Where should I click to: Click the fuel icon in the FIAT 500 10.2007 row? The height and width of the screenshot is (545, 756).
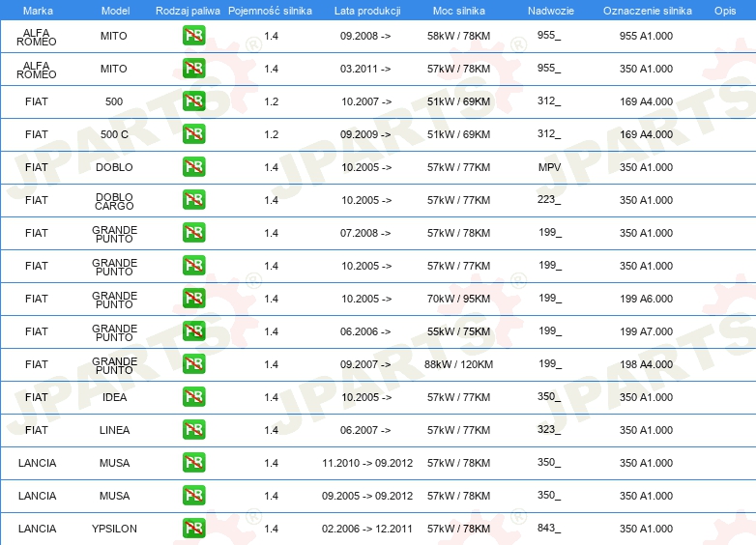(193, 101)
